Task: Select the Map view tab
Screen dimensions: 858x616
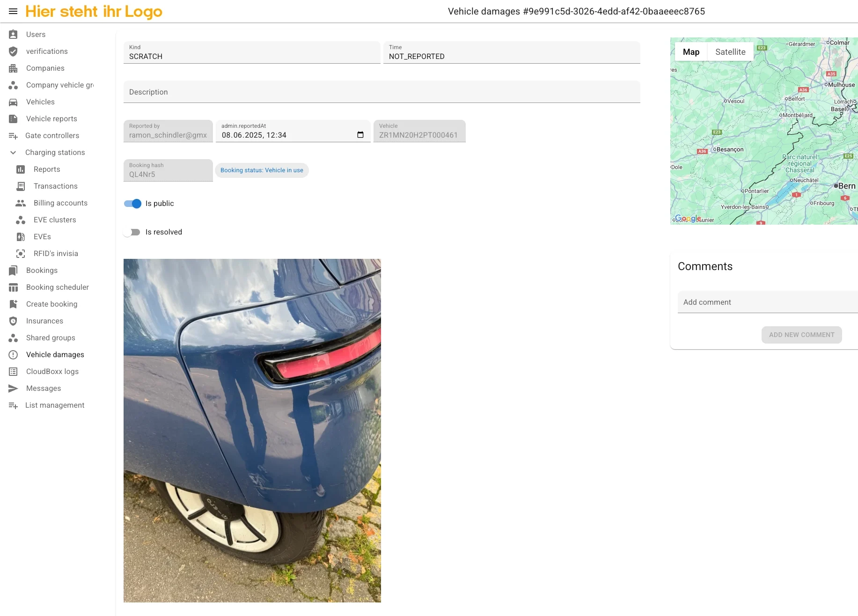Action: coord(691,52)
